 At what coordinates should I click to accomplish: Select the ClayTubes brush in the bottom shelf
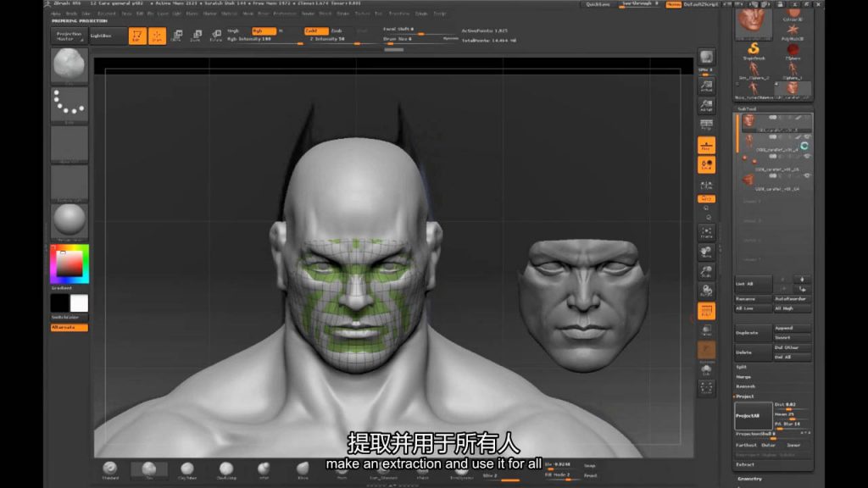tap(187, 469)
